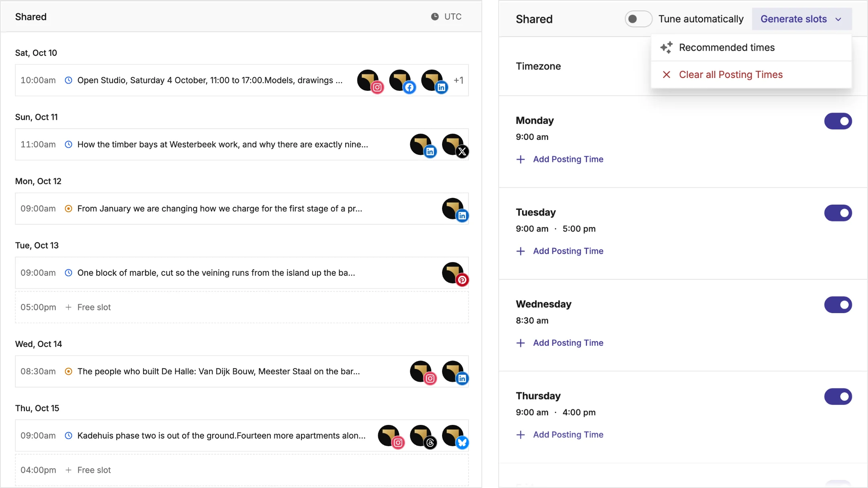868x488 pixels.
Task: Add Posting Time under Thursday
Action: coord(560,435)
